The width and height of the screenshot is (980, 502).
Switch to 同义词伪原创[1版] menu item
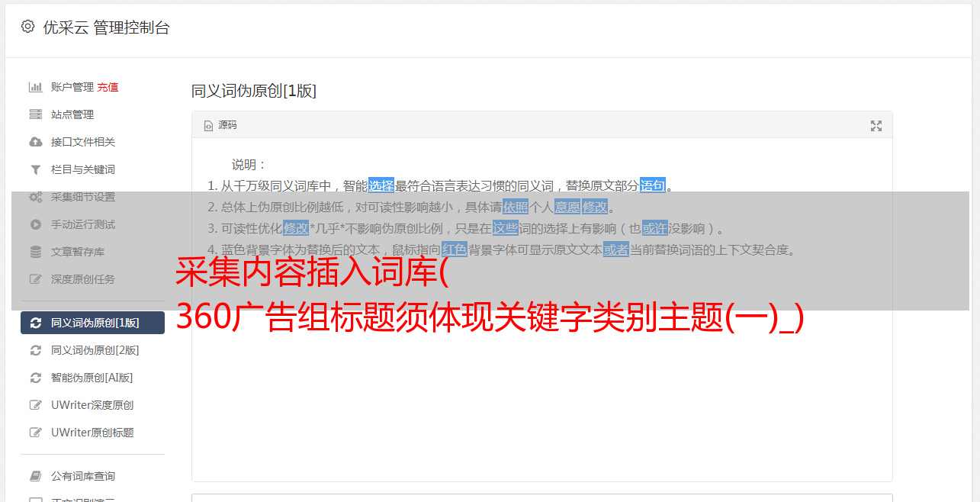(x=92, y=323)
